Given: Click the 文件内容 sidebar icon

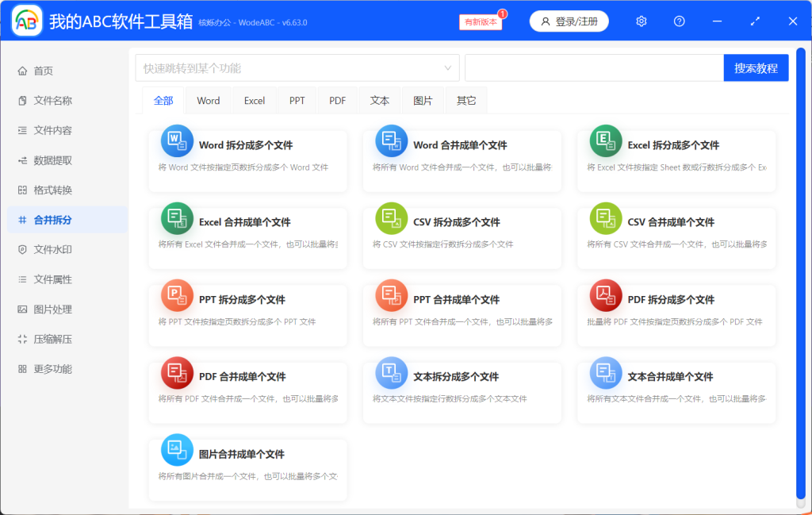Looking at the screenshot, I should coord(22,131).
